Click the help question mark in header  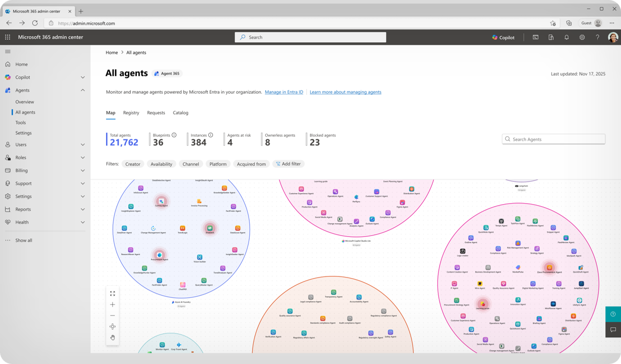point(597,37)
